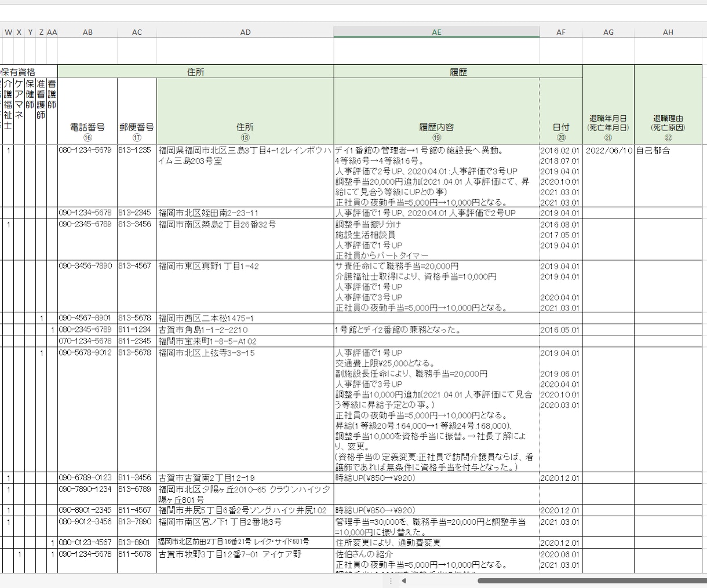
Task: Select phone cell 090-6789-0123
Action: [x=88, y=478]
